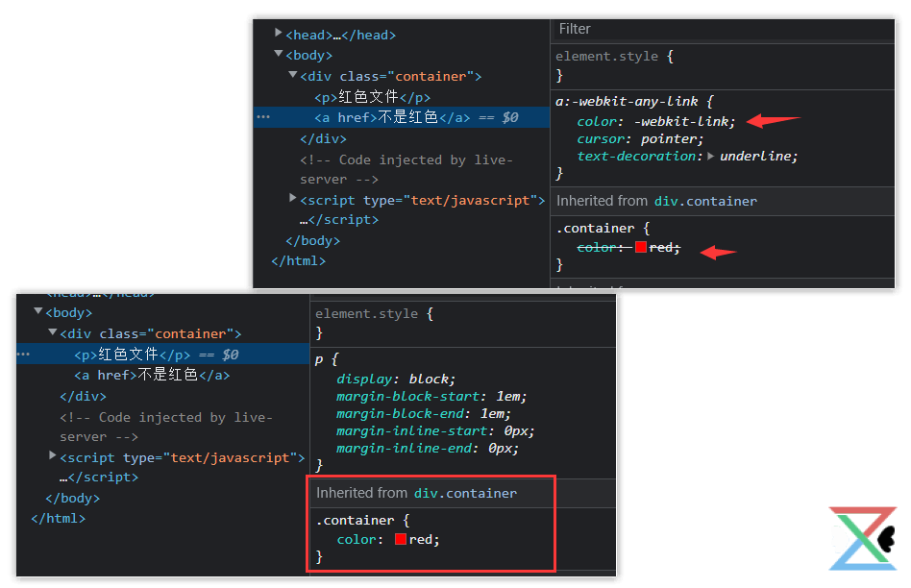Collapse body node in the panel with Filter box
Screen dimensions: 911x588
click(279, 54)
